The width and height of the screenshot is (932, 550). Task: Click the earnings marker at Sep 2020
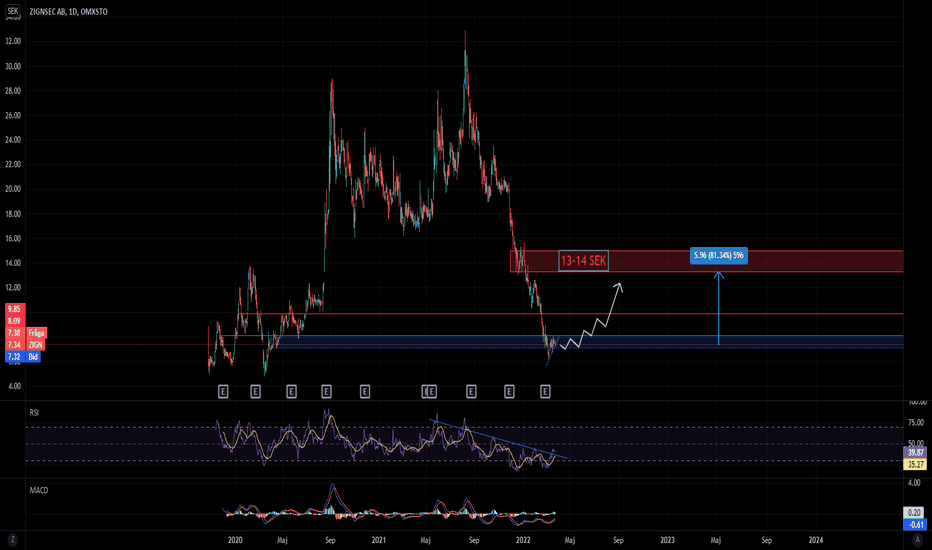click(x=326, y=391)
